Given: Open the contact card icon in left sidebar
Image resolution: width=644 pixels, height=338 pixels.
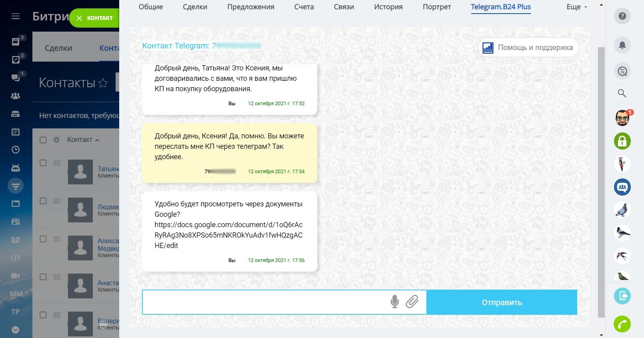Looking at the screenshot, I should [16, 222].
